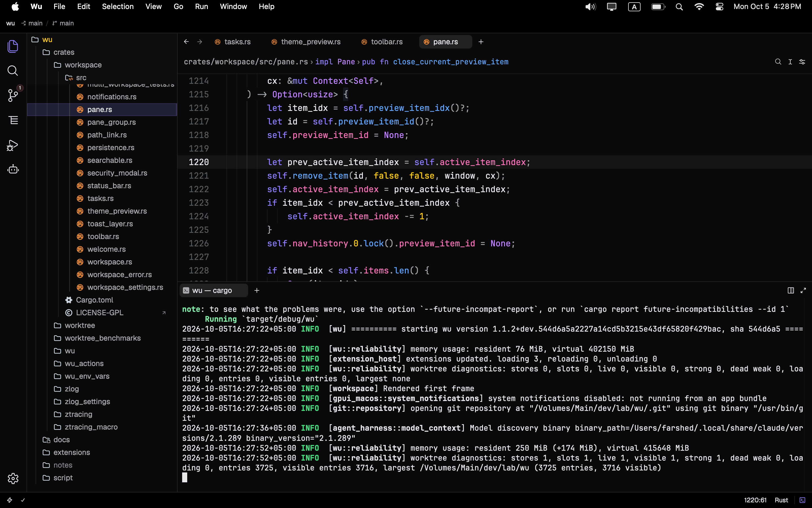Open the outline panel icon
812x508 pixels.
coord(13,120)
